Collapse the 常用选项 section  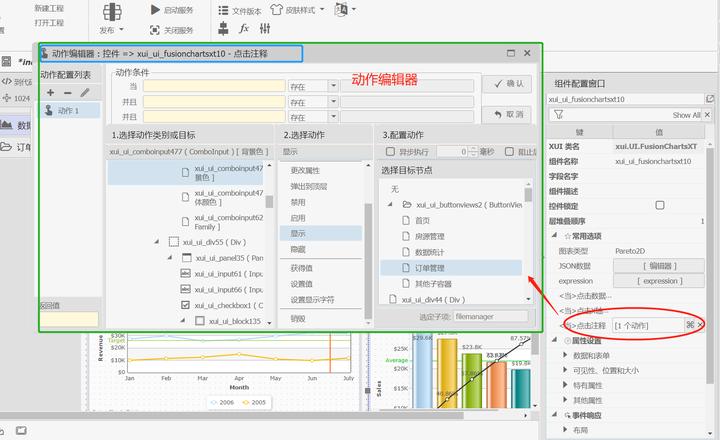tap(555, 235)
